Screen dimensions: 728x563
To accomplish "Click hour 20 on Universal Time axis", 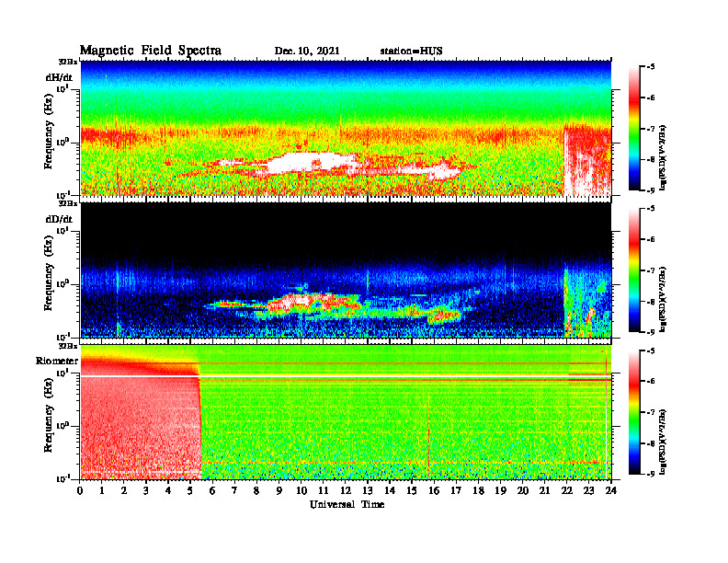I will pyautogui.click(x=522, y=490).
